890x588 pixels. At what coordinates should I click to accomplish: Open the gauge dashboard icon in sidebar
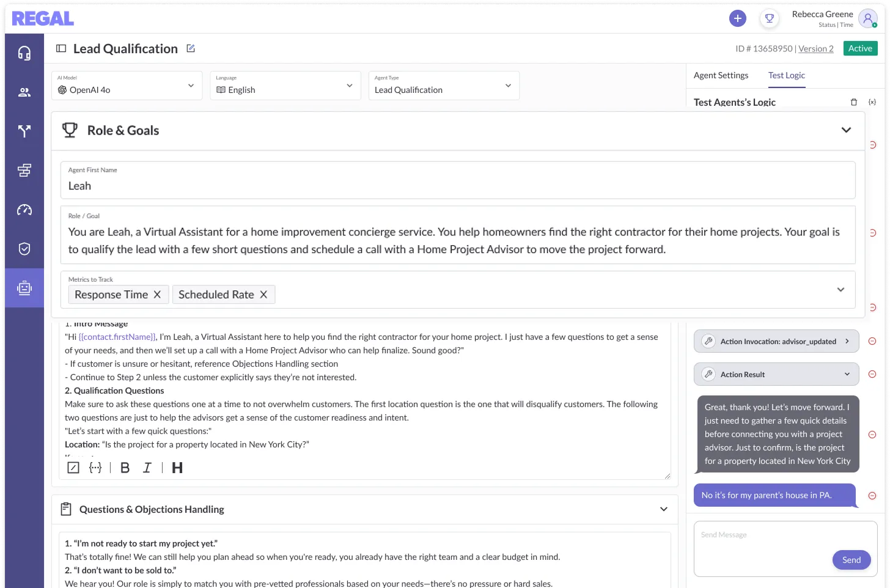[24, 210]
